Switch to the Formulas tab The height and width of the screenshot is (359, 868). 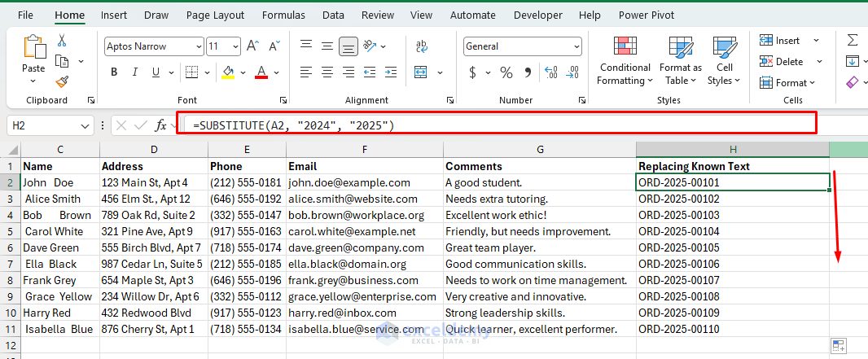point(283,15)
